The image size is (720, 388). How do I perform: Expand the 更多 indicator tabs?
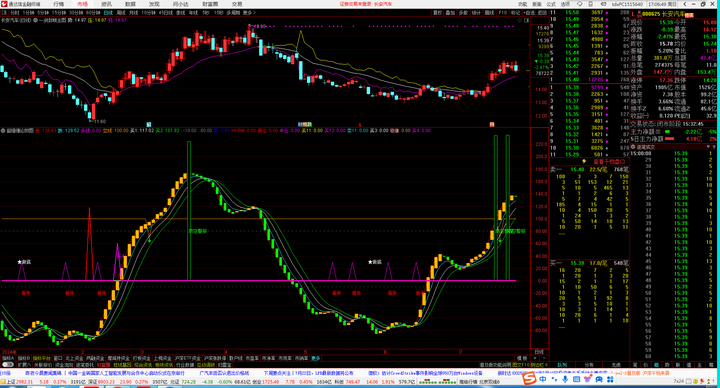[x=316, y=358]
